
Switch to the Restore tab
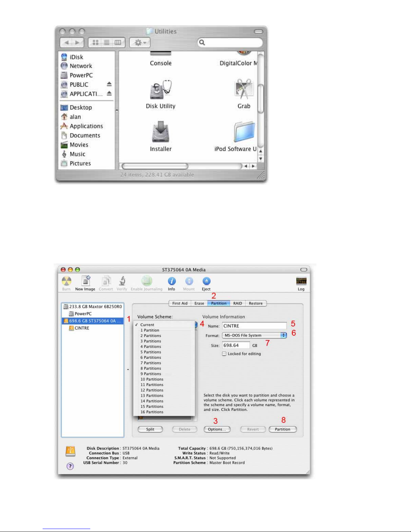pos(256,303)
